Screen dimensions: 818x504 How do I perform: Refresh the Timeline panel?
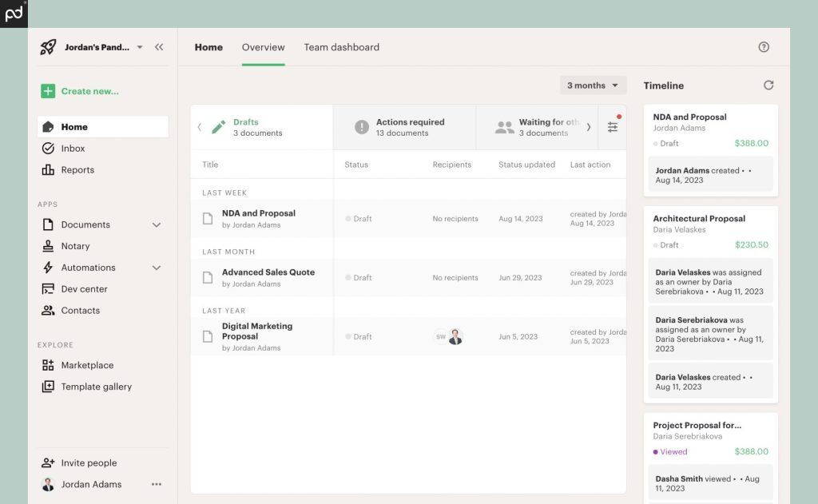[768, 85]
